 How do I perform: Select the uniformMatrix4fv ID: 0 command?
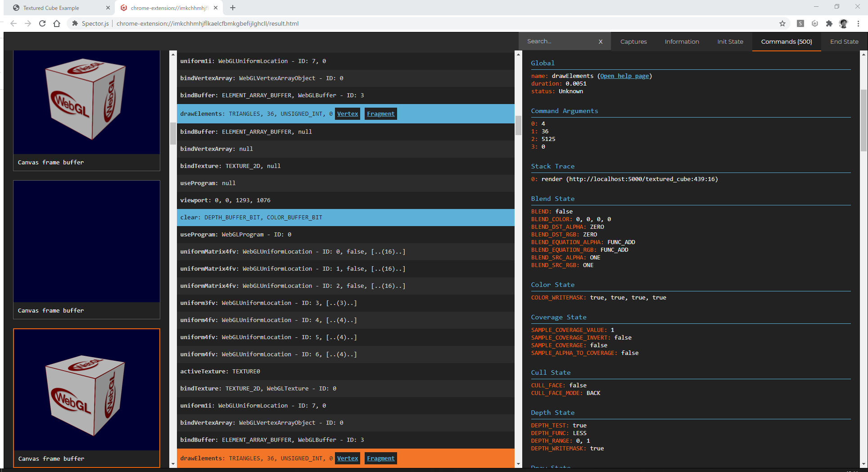pos(346,252)
